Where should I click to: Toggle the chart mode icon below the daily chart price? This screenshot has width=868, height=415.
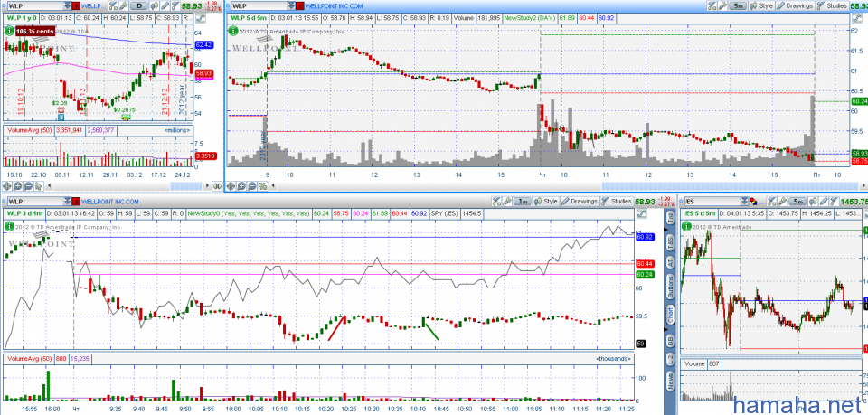tap(201, 18)
